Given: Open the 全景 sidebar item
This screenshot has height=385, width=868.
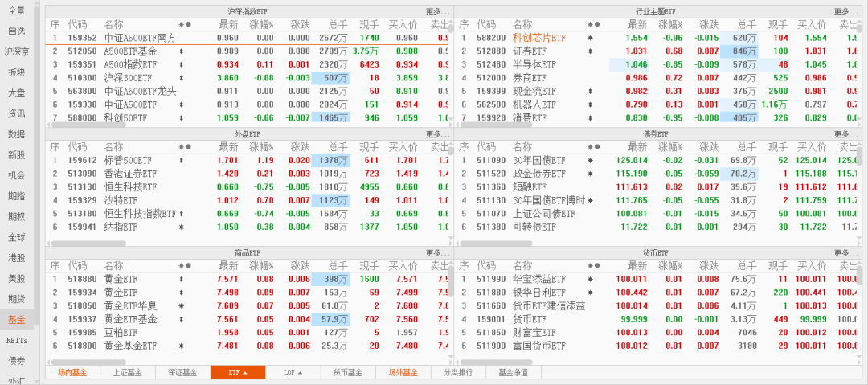Looking at the screenshot, I should pos(17,10).
